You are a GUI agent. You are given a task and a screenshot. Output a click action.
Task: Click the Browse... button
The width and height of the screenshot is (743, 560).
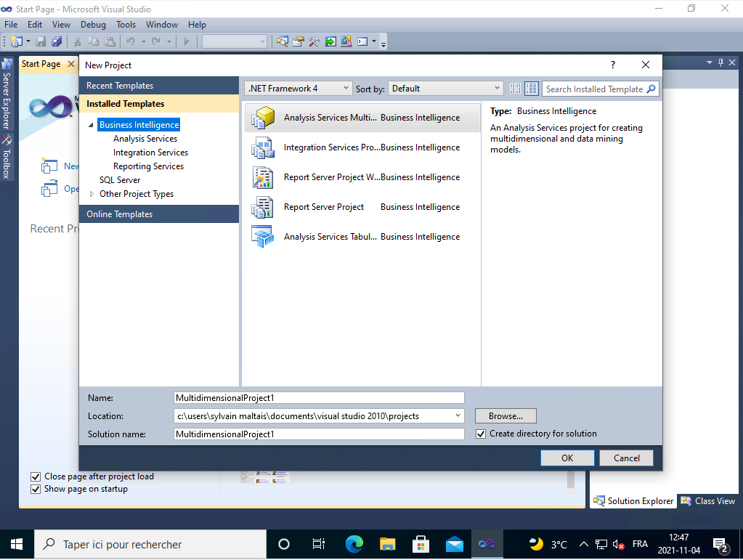coord(506,416)
